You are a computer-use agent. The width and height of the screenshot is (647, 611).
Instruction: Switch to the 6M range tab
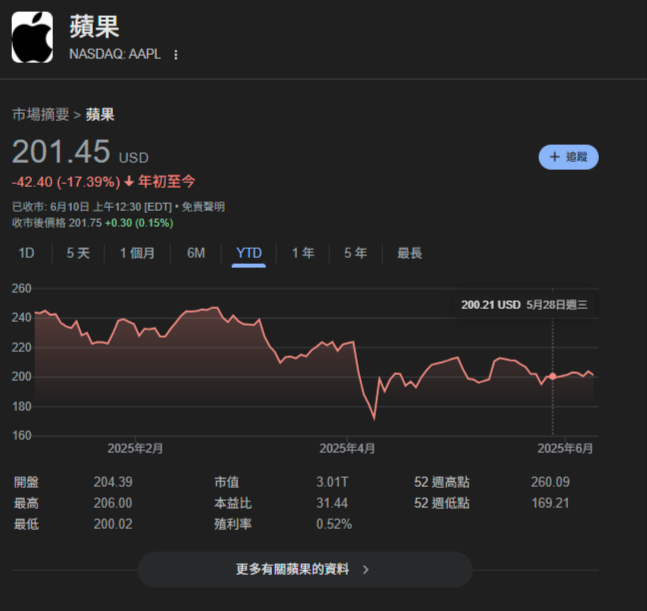point(196,253)
